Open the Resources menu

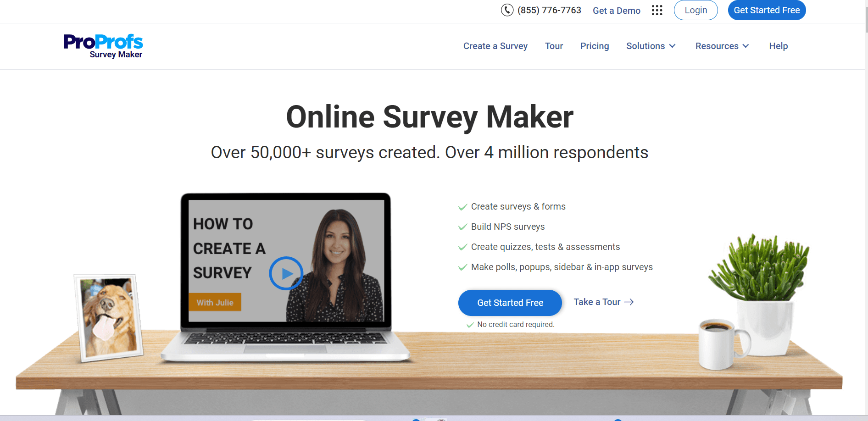tap(722, 46)
